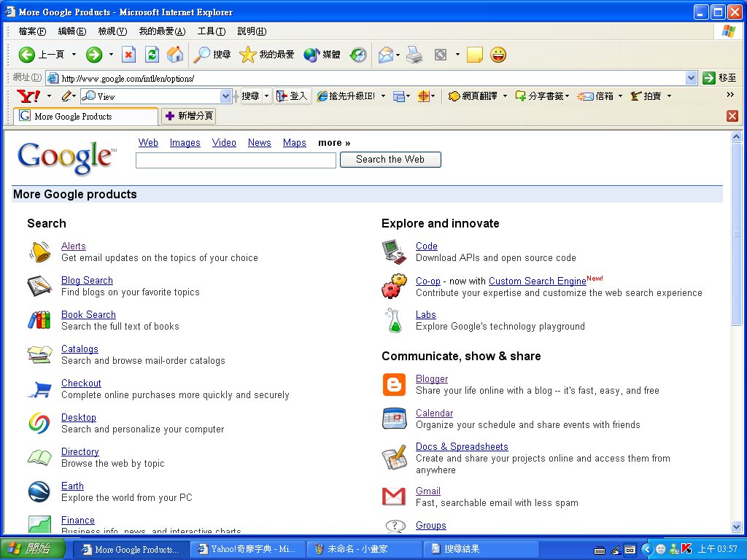The height and width of the screenshot is (560, 747).
Task: Click the Gmail envelope icon
Action: [x=395, y=497]
